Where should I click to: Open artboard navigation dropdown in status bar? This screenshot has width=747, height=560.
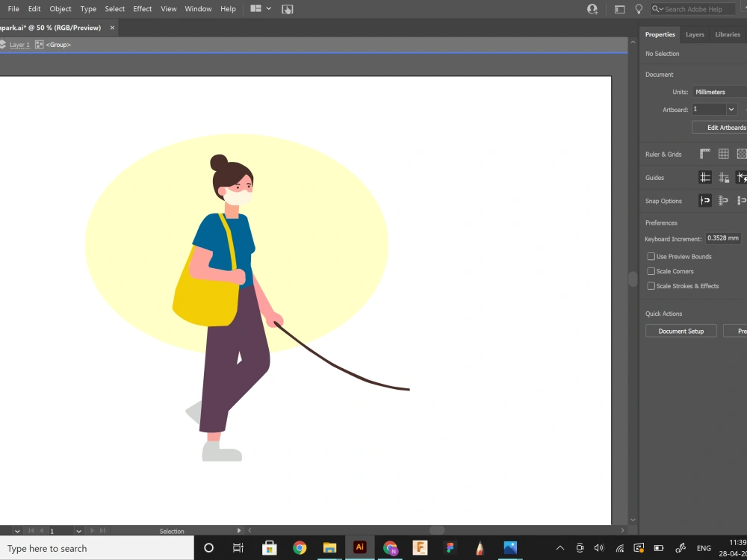point(79,531)
